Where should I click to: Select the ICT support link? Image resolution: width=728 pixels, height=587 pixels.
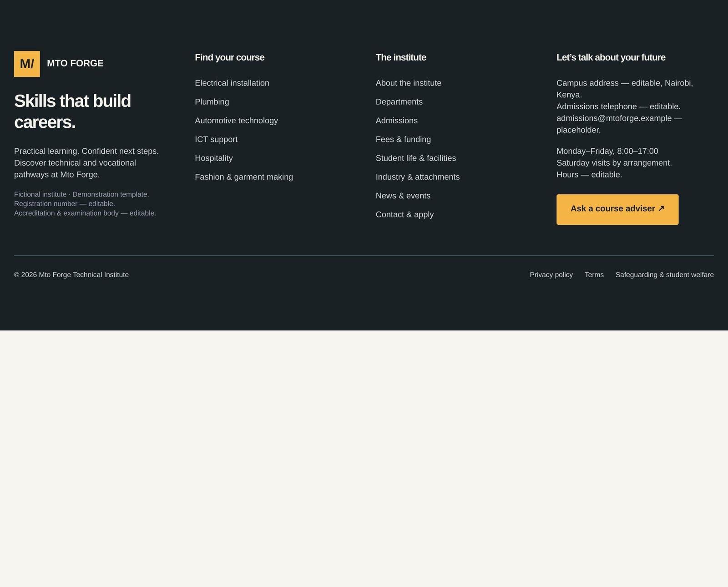[x=216, y=139]
